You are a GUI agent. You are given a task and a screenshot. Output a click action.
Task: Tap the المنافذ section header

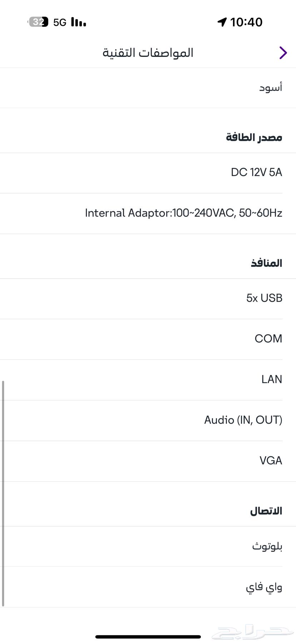[x=266, y=263]
